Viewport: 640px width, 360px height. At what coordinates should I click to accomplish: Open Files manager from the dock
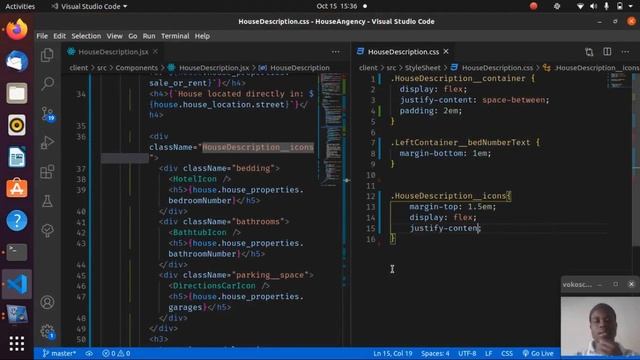coord(17,93)
